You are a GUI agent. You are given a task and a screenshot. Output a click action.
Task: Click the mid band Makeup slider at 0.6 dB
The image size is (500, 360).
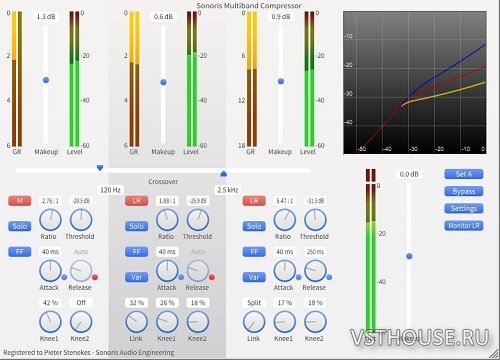click(x=163, y=82)
